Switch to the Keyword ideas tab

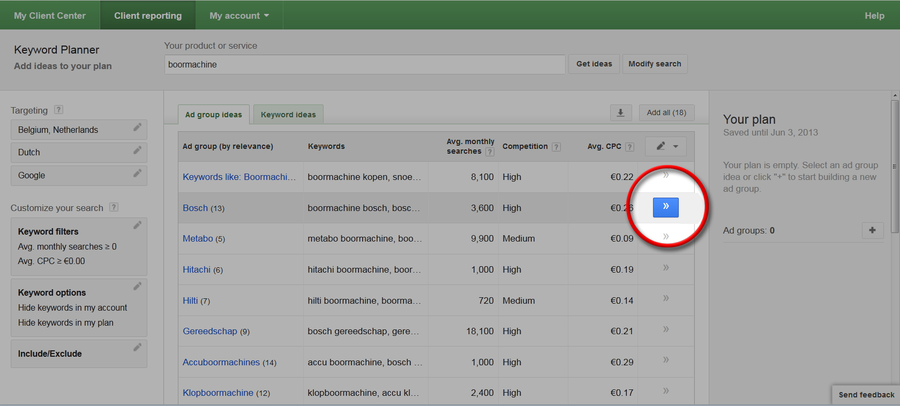[x=289, y=115]
